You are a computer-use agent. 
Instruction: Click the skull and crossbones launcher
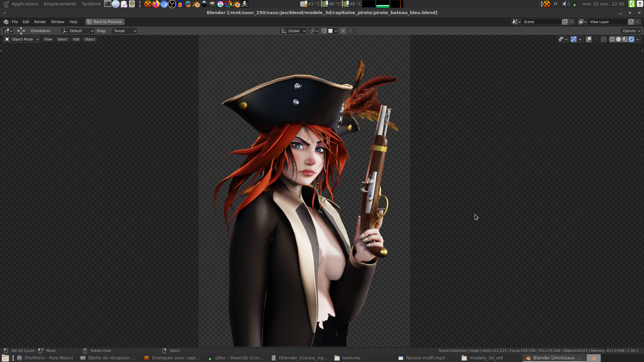[245, 4]
